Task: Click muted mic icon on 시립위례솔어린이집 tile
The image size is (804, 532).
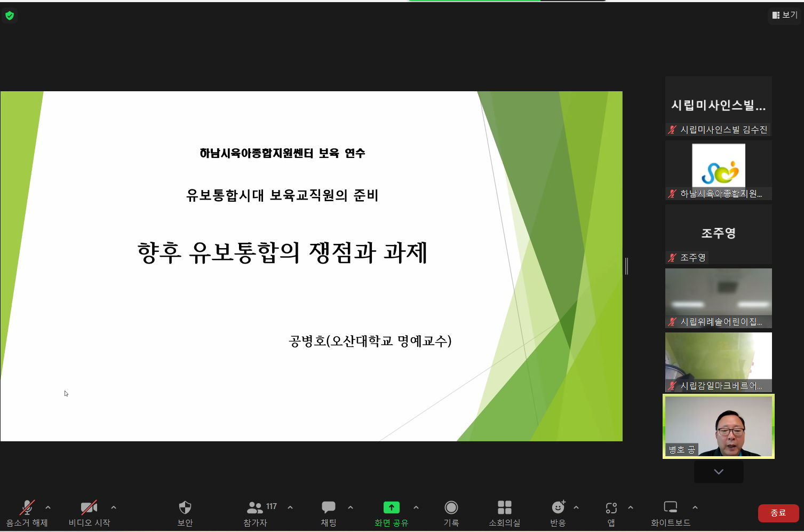Action: 672,322
